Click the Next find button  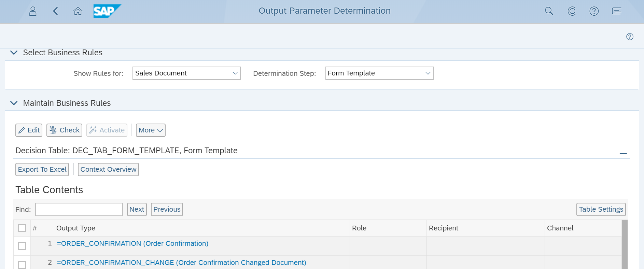tap(137, 209)
